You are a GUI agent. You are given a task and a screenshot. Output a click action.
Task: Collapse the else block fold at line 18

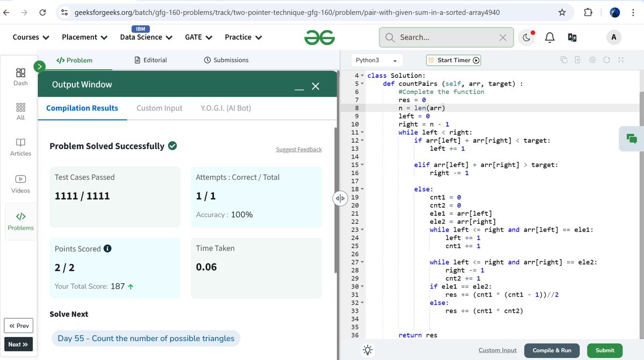[x=362, y=189]
